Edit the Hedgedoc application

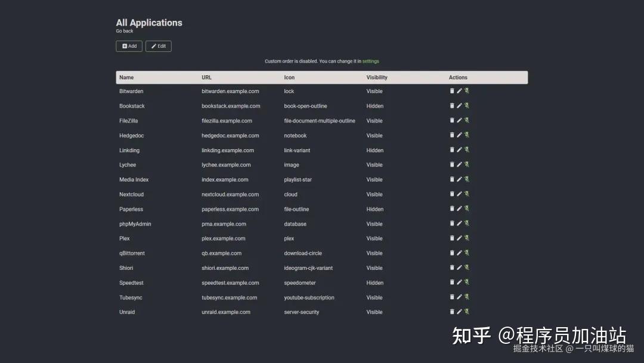(459, 135)
